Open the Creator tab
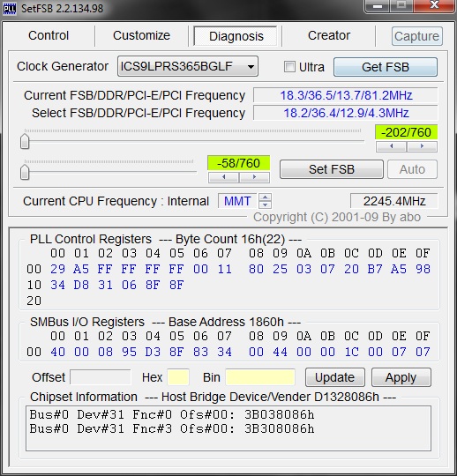The width and height of the screenshot is (457, 476). tap(329, 35)
